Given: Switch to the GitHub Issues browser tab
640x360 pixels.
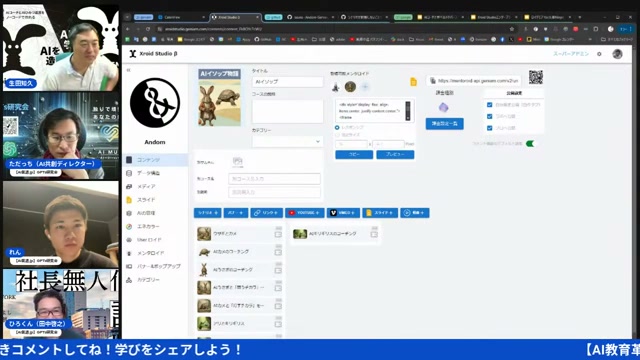Looking at the screenshot, I should (x=310, y=17).
